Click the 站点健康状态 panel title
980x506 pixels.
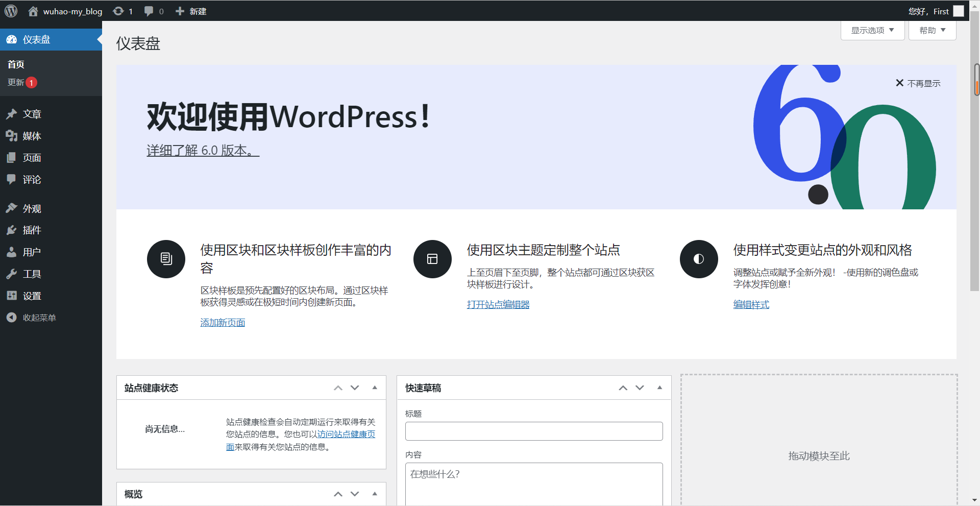pos(151,388)
